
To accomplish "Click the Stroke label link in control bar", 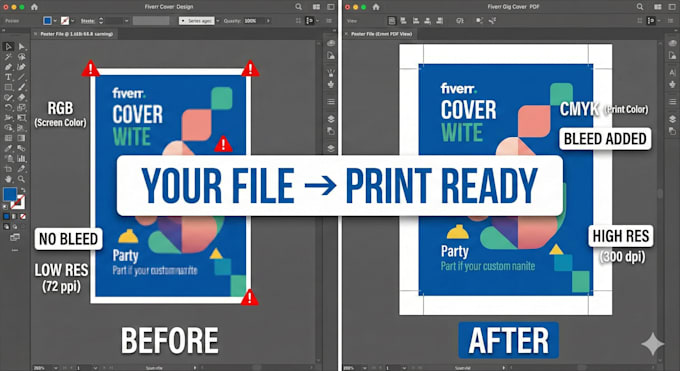I will 88,21.
